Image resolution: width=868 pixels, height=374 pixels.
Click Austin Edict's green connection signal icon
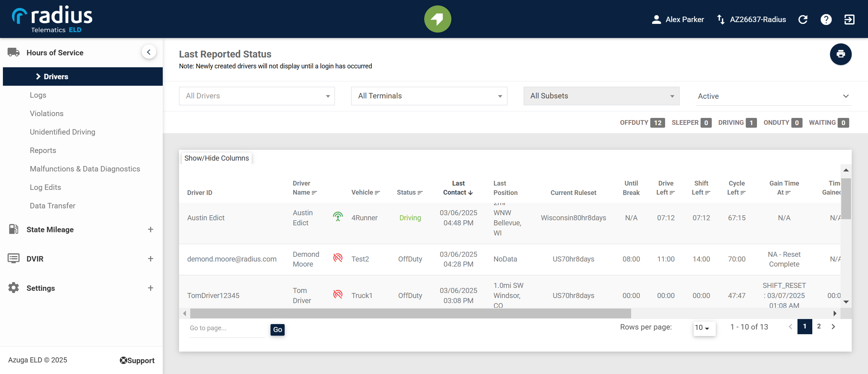[338, 217]
